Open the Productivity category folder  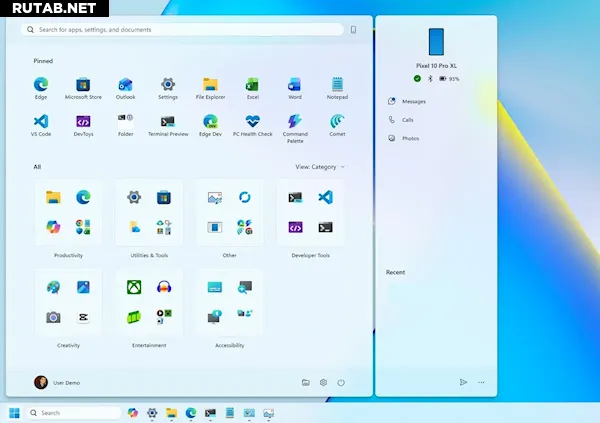[x=68, y=214]
